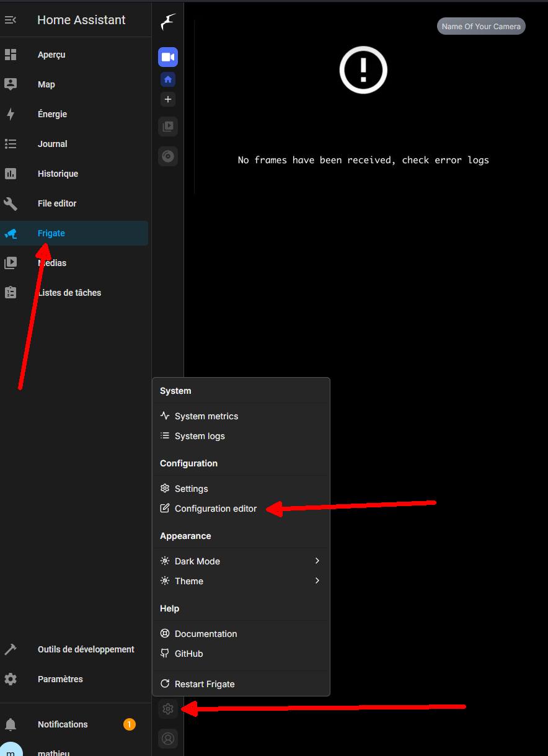Open Frigate live camera view icon
548x756 pixels.
(x=168, y=57)
